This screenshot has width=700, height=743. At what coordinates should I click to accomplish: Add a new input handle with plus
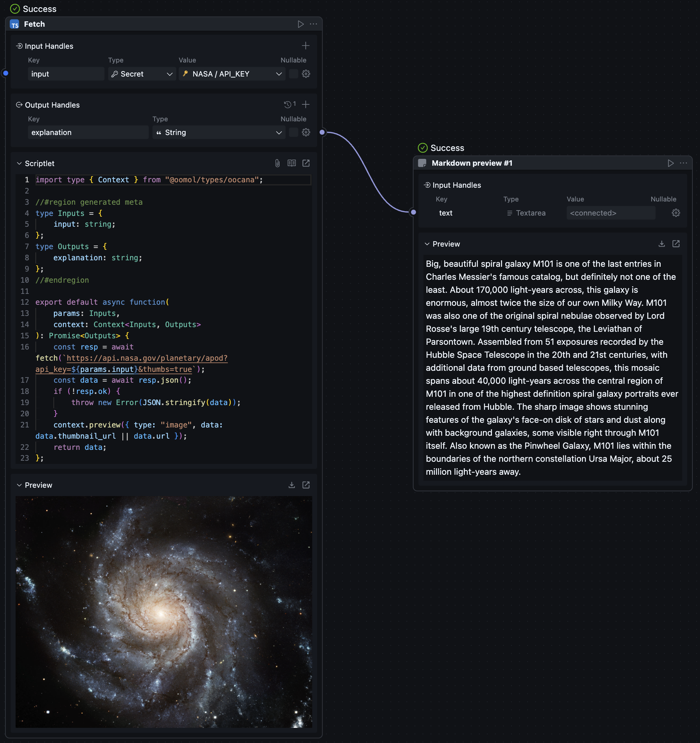[x=306, y=45]
